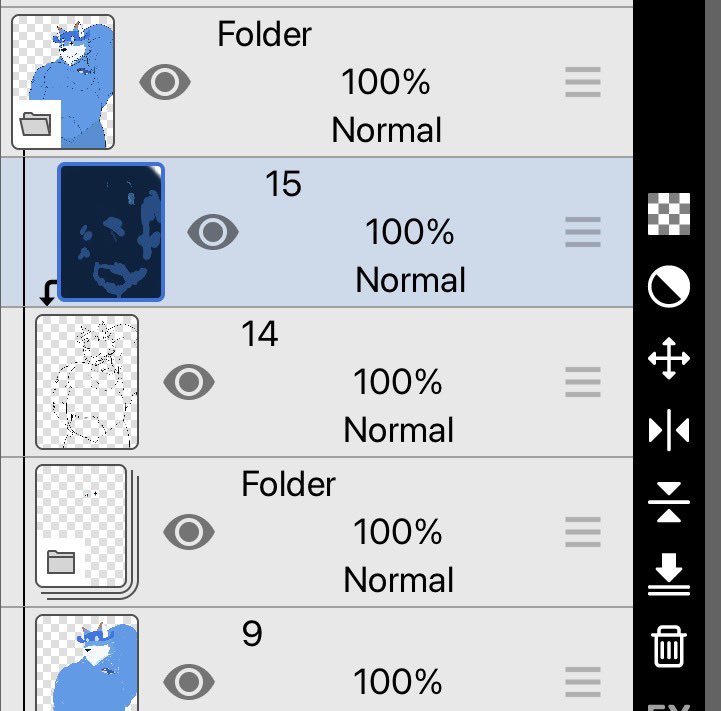Tap the horizontal flip mirror icon
The width and height of the screenshot is (721, 711).
tap(669, 430)
